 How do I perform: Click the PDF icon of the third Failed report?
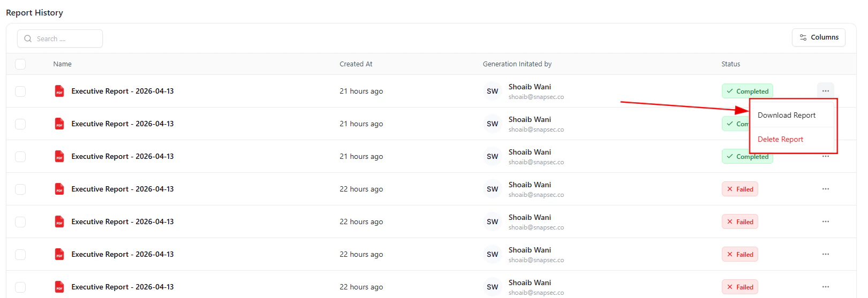59,254
